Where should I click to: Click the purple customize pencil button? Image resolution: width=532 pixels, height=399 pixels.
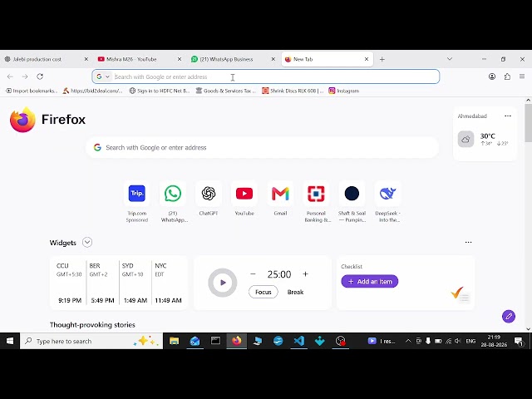[509, 317]
